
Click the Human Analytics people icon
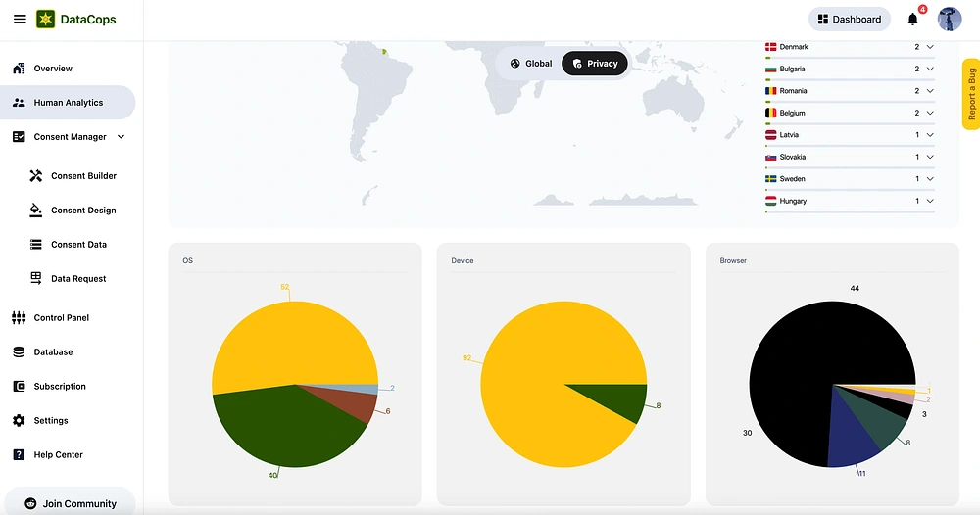[19, 103]
